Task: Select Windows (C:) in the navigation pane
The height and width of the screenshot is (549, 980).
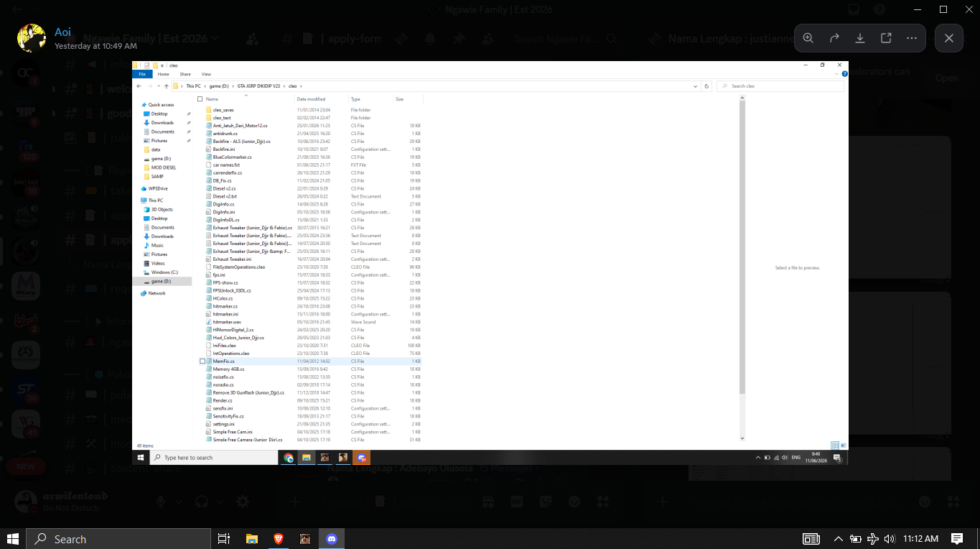Action: (164, 272)
